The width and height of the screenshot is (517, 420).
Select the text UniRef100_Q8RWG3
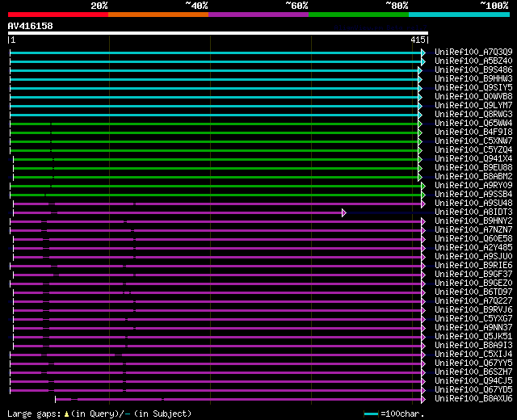pos(473,115)
